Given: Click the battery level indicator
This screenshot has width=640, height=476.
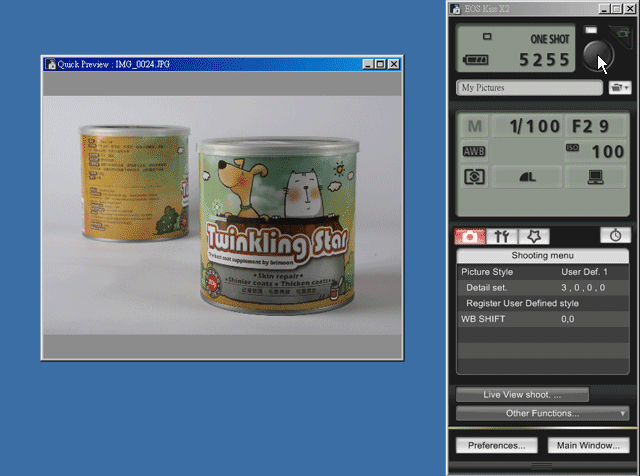Looking at the screenshot, I should (x=476, y=60).
